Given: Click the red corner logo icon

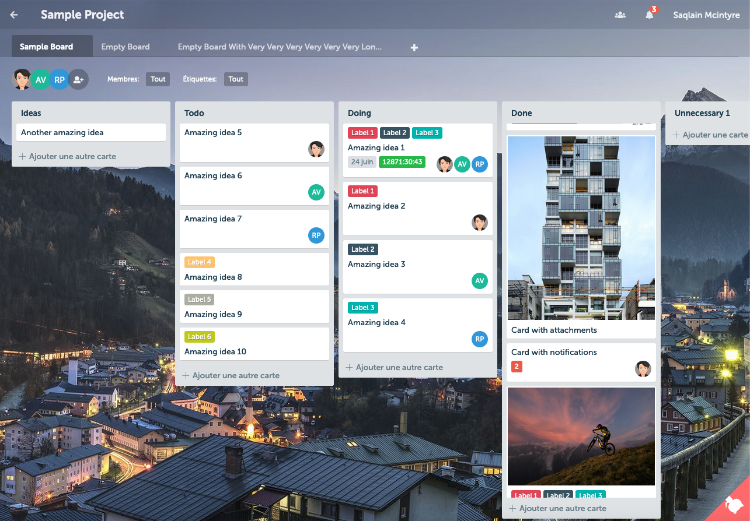Looking at the screenshot, I should (732, 505).
